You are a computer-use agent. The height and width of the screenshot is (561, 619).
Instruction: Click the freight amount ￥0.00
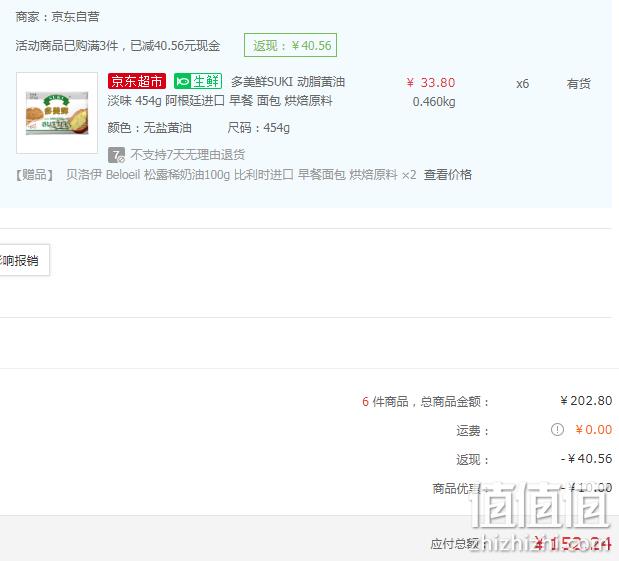(x=593, y=430)
